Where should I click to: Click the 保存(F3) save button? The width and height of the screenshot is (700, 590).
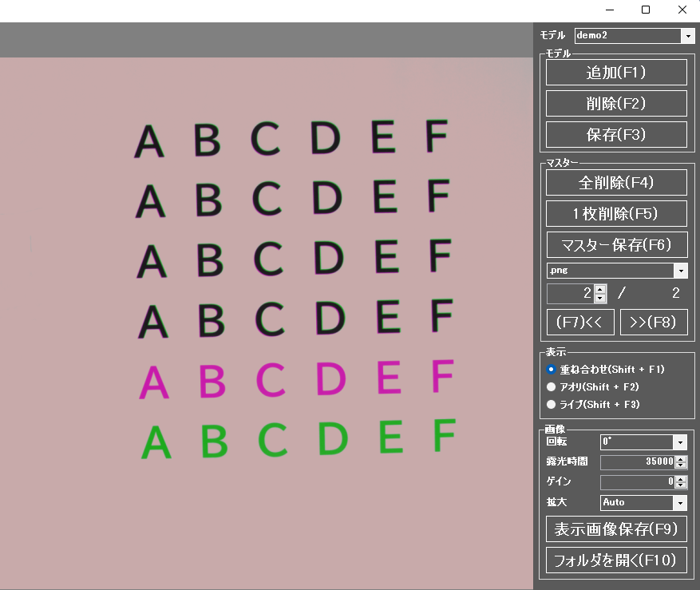616,134
